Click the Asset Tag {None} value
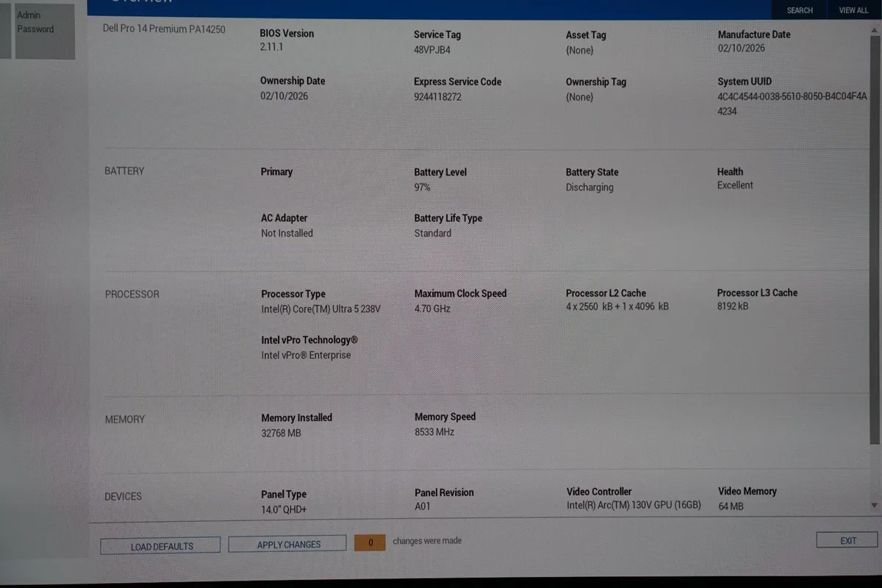 579,50
